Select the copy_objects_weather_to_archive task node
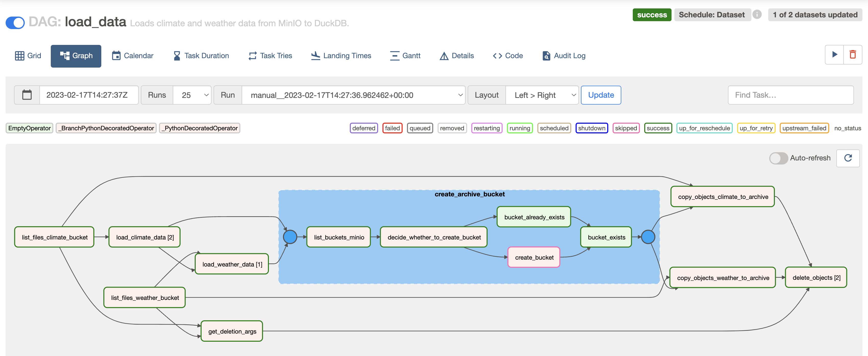The width and height of the screenshot is (868, 356). (x=722, y=277)
